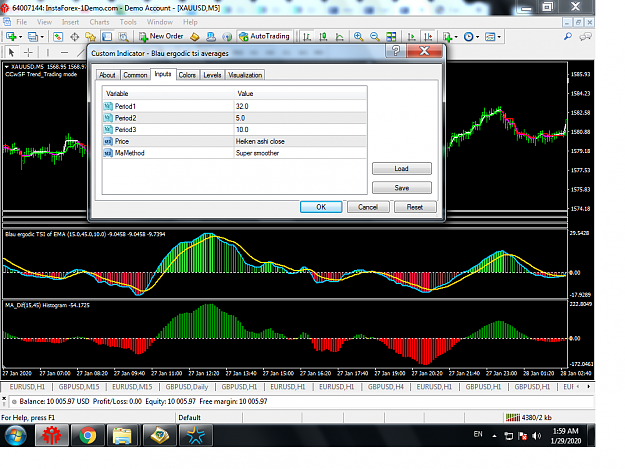Open the MetaEditor yellow book icon

(x=195, y=37)
